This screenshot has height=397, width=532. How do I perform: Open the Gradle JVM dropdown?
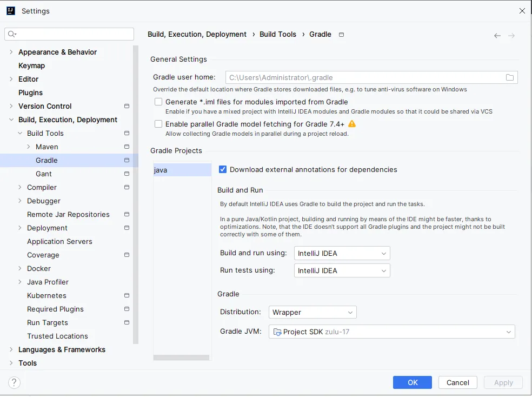tap(392, 332)
